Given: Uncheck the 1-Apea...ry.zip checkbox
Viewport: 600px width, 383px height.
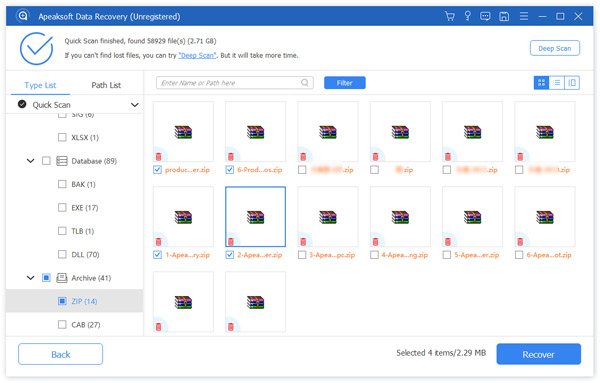Looking at the screenshot, I should 157,254.
